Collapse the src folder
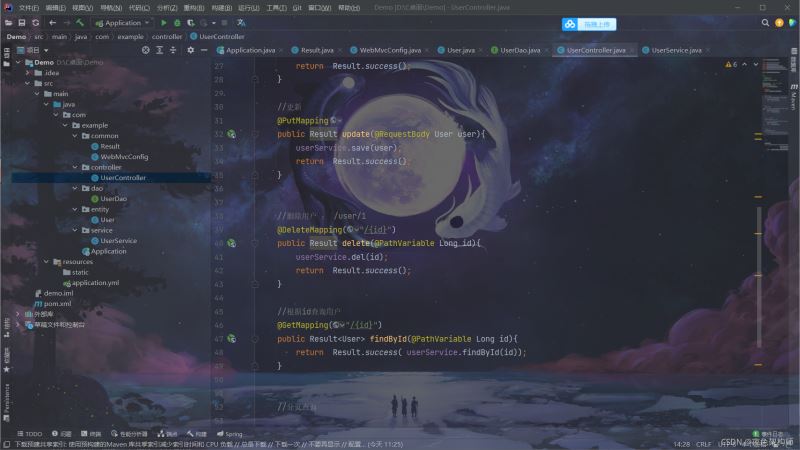This screenshot has width=800, height=450. pos(28,83)
